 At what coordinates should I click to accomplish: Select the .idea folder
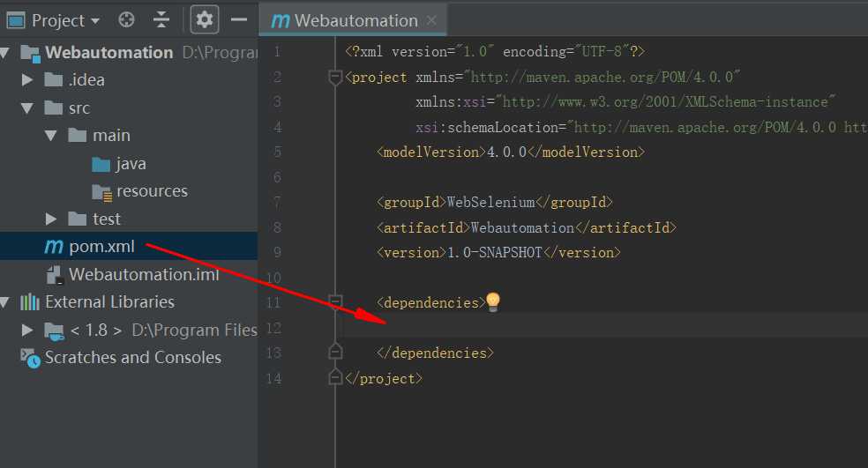[86, 80]
